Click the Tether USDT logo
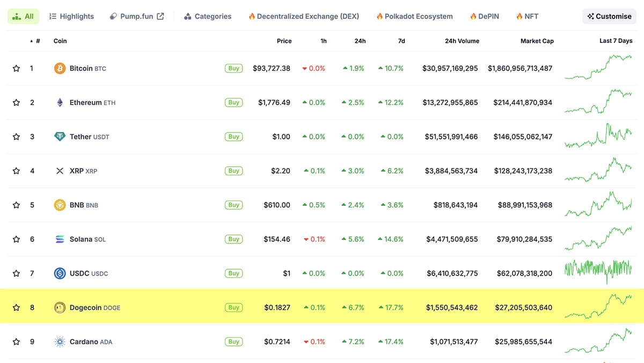Screen dimensions: 644x363 60,136
